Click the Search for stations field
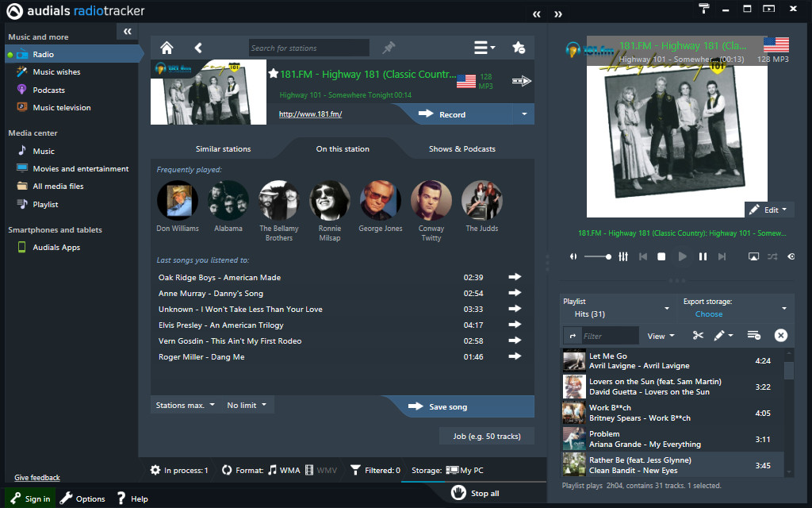 [309, 48]
